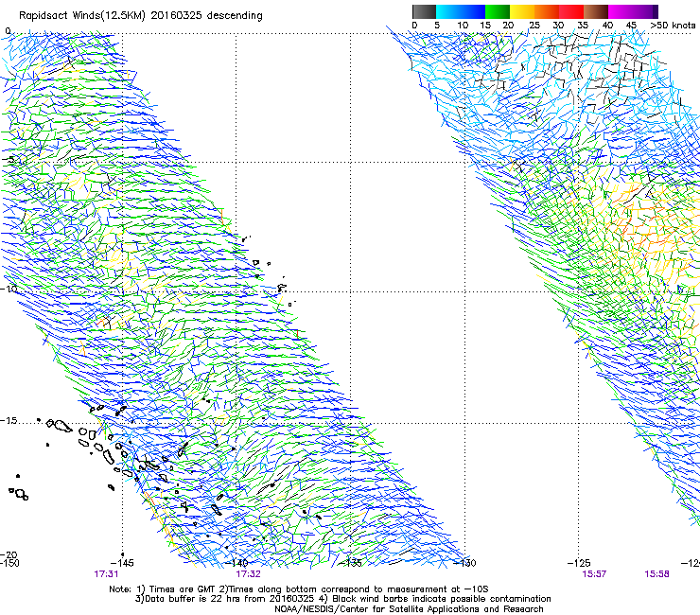Click the legend label '25'
Viewport: 700px width, 615px height.
tap(534, 26)
